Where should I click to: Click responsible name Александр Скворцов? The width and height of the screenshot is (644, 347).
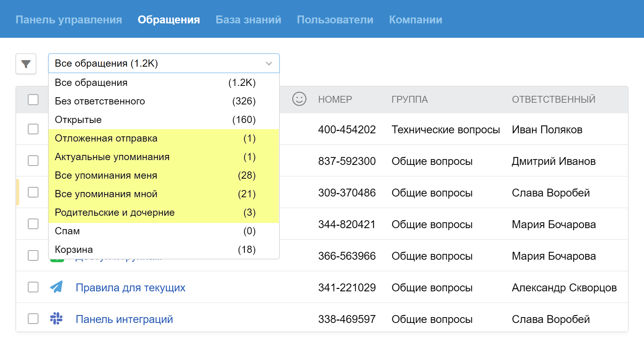(x=564, y=288)
